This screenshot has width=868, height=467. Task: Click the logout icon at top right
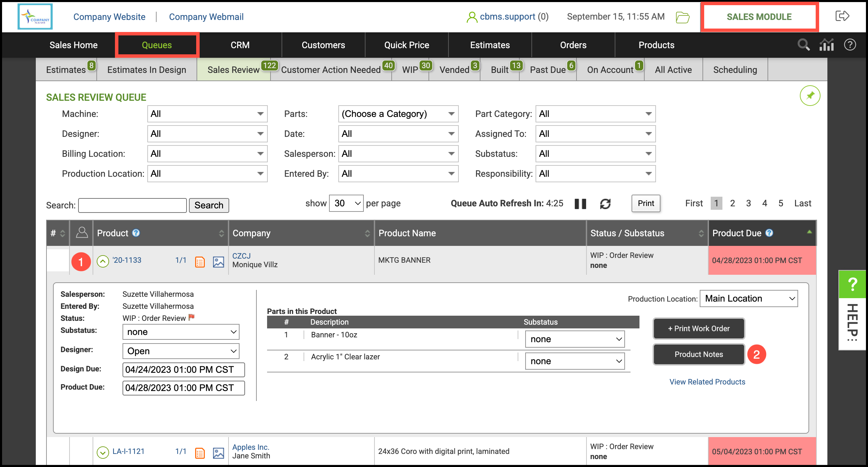click(x=842, y=16)
